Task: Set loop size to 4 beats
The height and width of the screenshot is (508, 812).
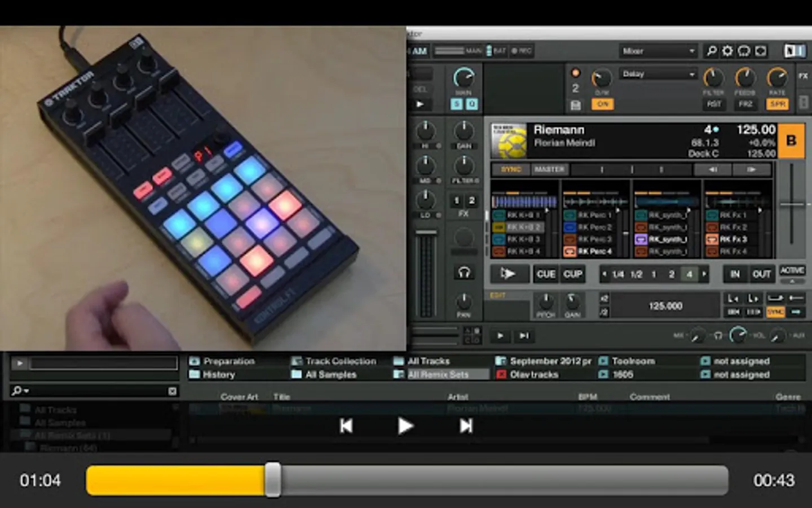Action: (689, 274)
